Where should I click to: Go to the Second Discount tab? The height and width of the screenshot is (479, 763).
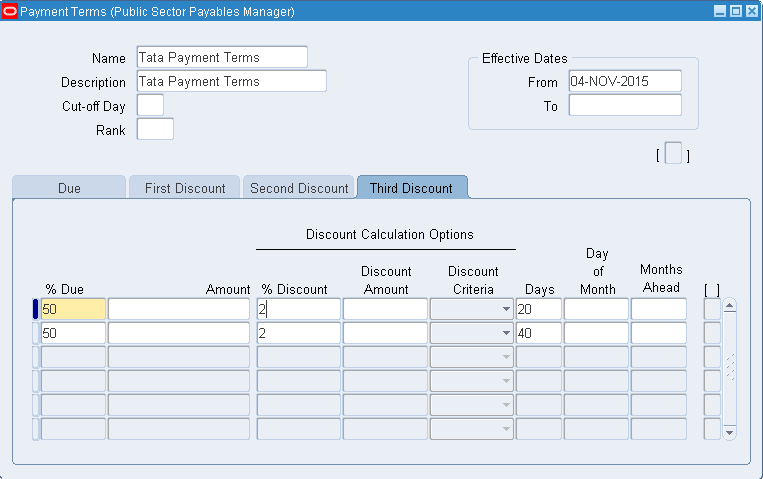click(299, 188)
